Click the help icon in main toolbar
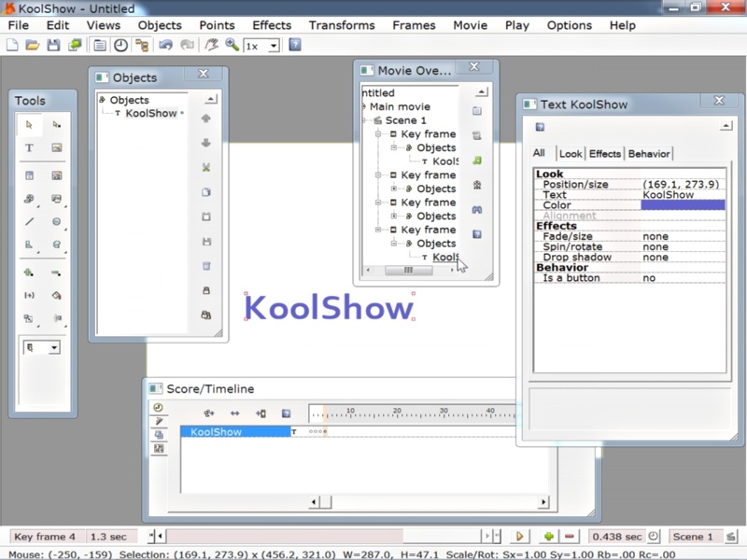Viewport: 747px width, 560px height. [295, 45]
